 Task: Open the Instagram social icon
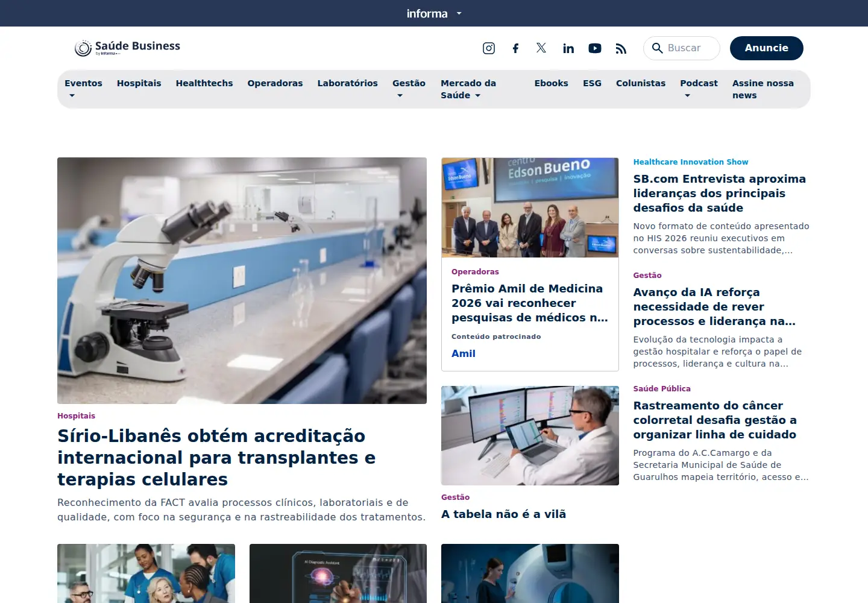[489, 48]
